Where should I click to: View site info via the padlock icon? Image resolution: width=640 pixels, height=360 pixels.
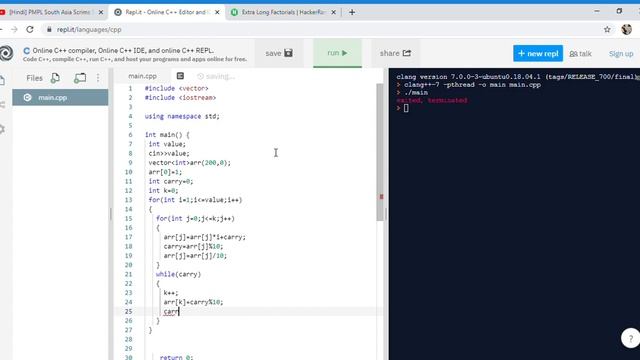49,29
